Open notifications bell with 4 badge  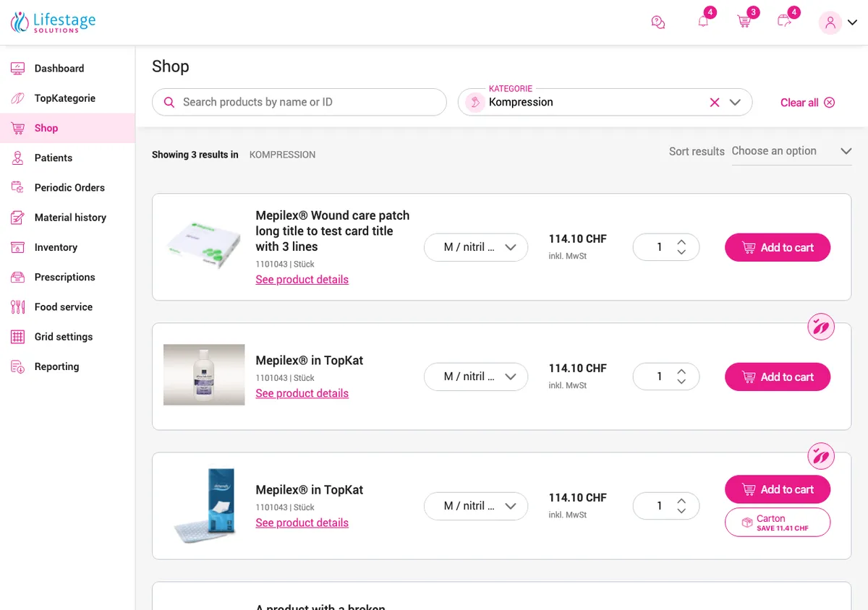pos(703,22)
